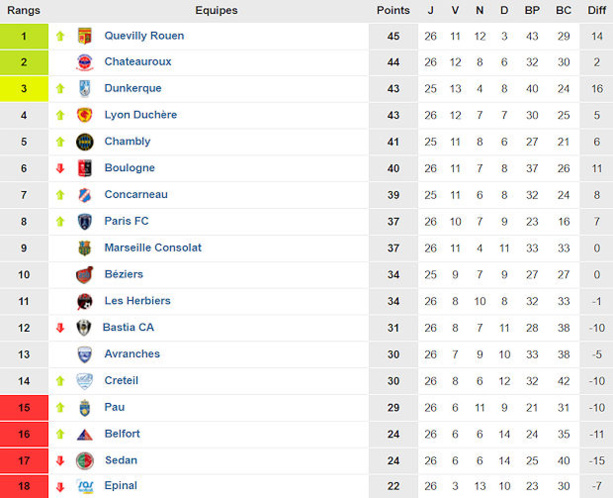613x498 pixels.
Task: Sort standings by the Points column header
Action: (393, 10)
